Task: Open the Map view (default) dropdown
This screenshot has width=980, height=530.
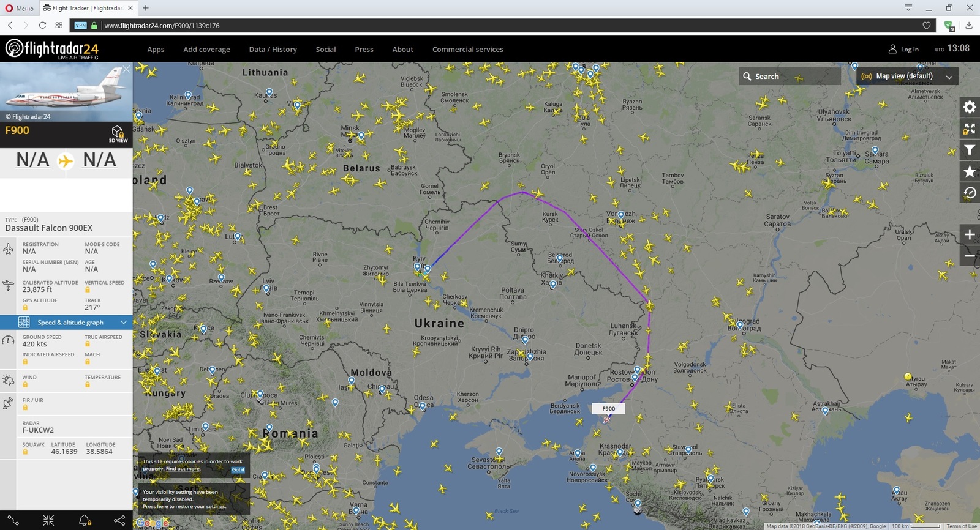Action: (907, 77)
